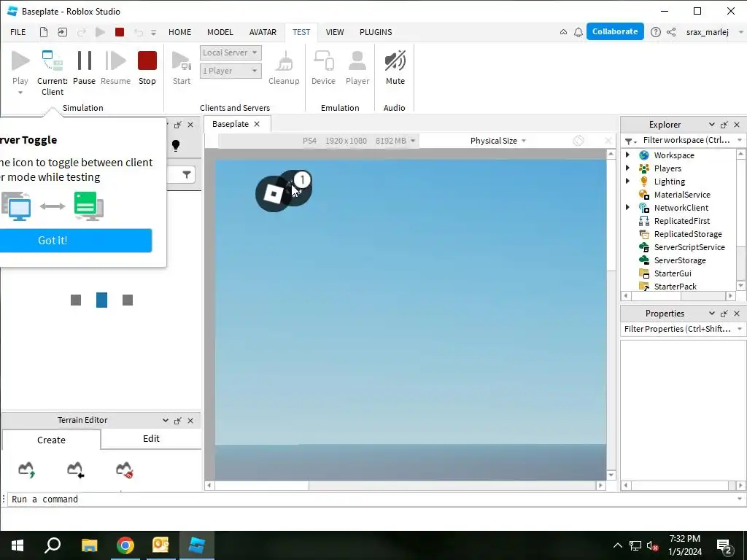
Task: Click the small red stop icon in quick access bar
Action: coord(120,32)
